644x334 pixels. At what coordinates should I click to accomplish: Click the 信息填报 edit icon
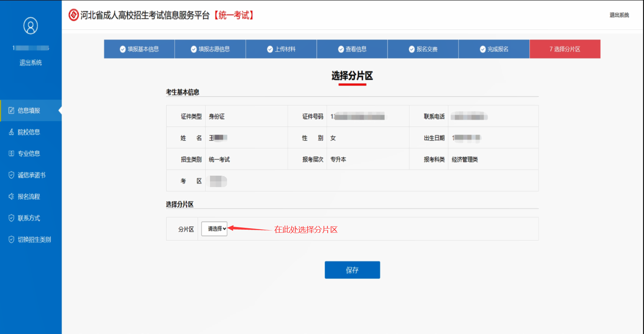click(x=11, y=110)
